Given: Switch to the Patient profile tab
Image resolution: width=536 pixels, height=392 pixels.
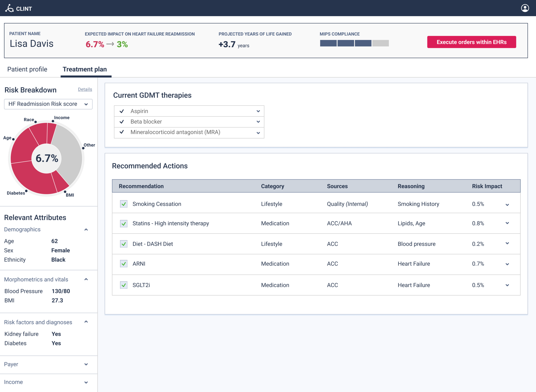Looking at the screenshot, I should coord(27,69).
